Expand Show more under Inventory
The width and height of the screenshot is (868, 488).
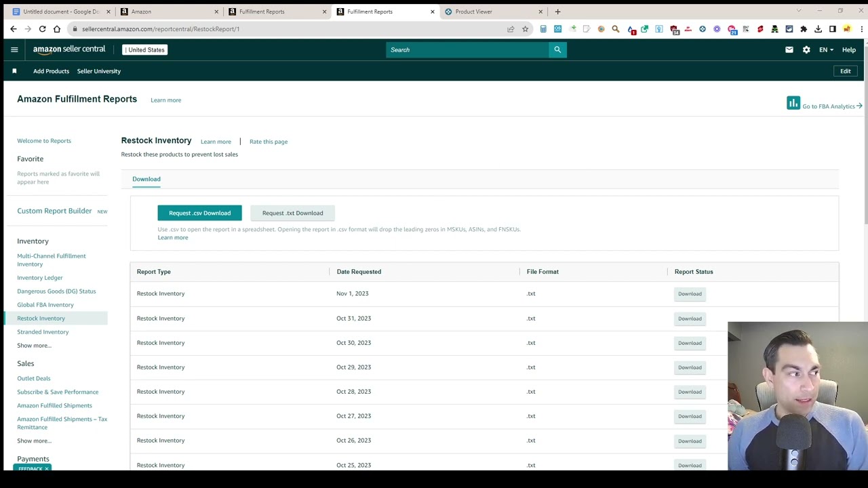tap(34, 346)
